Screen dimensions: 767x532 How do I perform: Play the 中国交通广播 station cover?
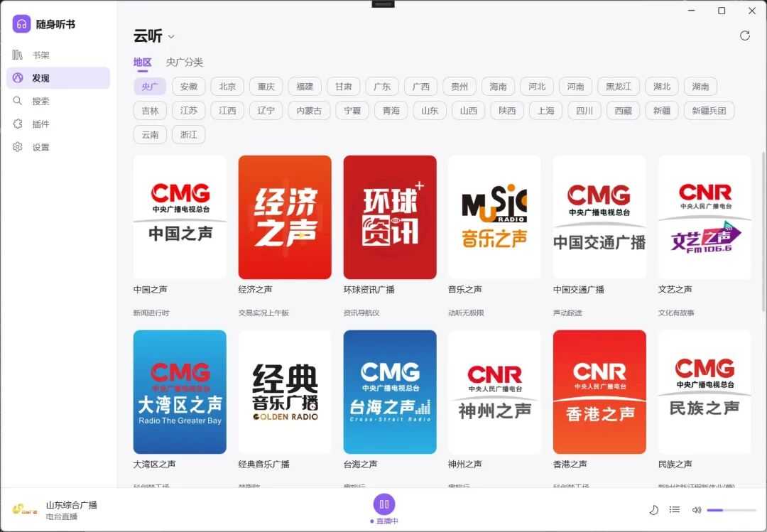tap(599, 217)
